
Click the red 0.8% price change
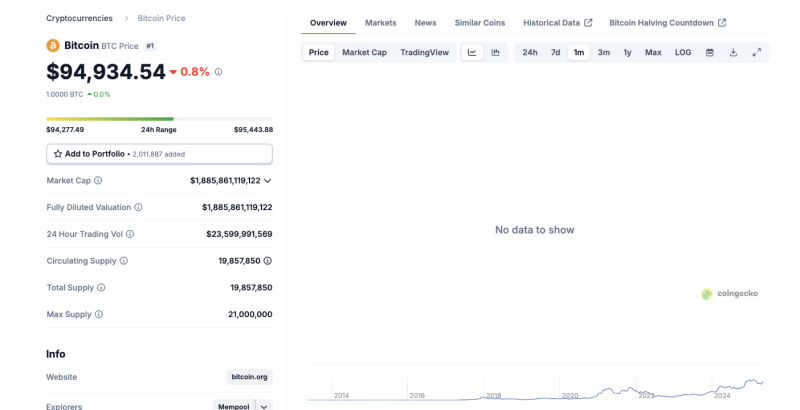point(189,72)
